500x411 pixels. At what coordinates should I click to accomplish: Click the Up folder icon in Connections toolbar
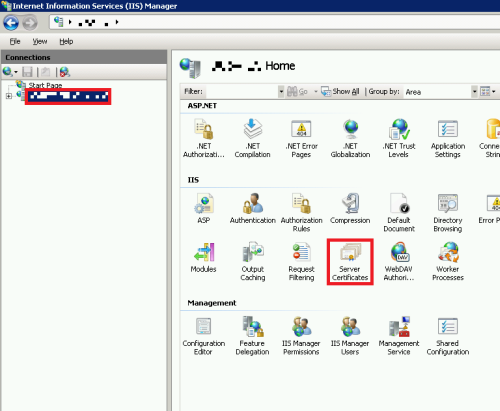click(x=46, y=72)
